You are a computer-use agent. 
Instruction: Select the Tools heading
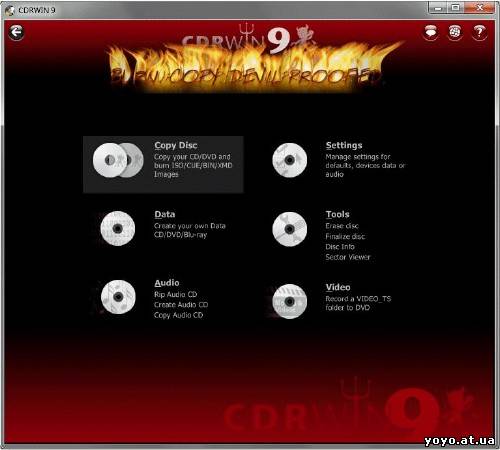pyautogui.click(x=337, y=214)
